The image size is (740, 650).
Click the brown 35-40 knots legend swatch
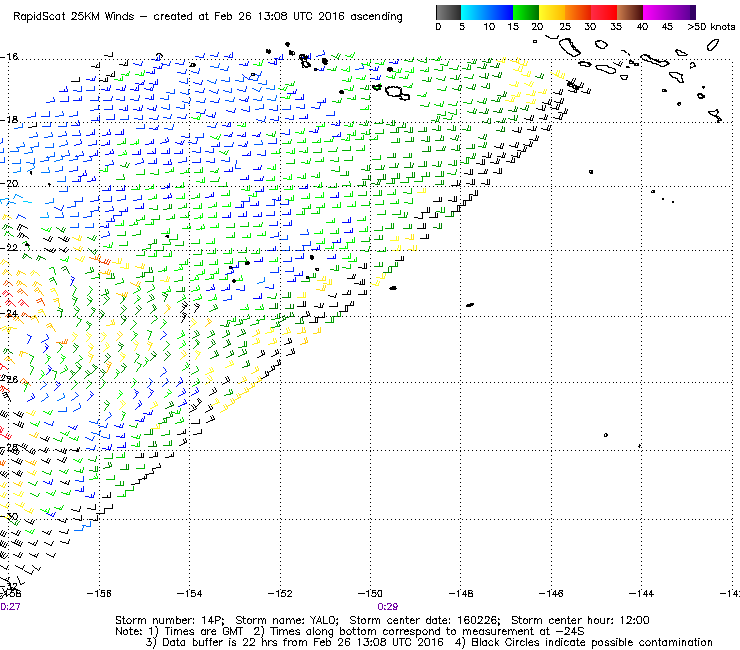pyautogui.click(x=630, y=12)
